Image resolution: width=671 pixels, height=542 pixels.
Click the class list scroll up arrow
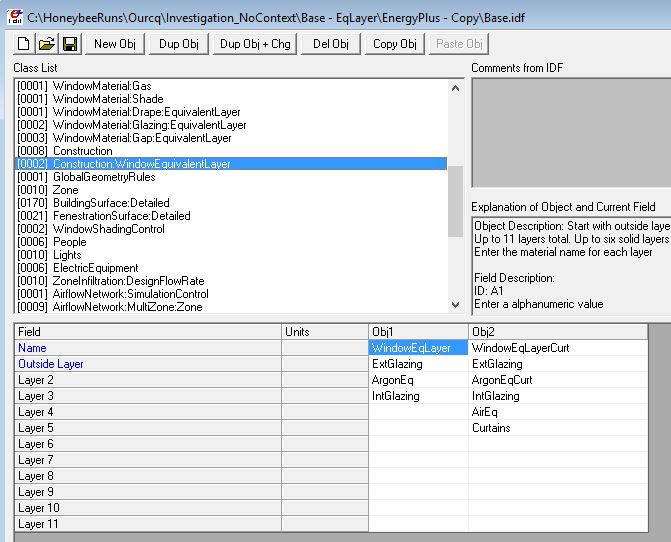[x=455, y=89]
